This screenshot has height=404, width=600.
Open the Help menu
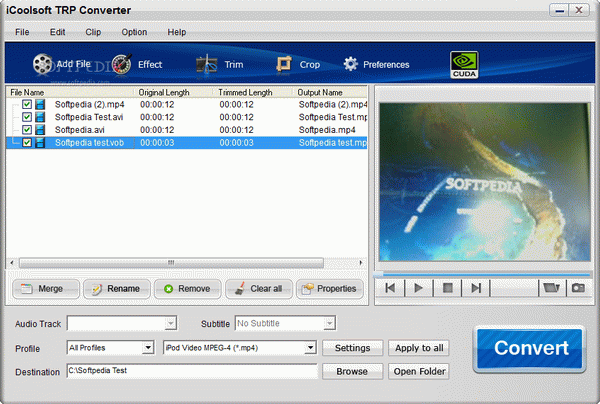176,32
